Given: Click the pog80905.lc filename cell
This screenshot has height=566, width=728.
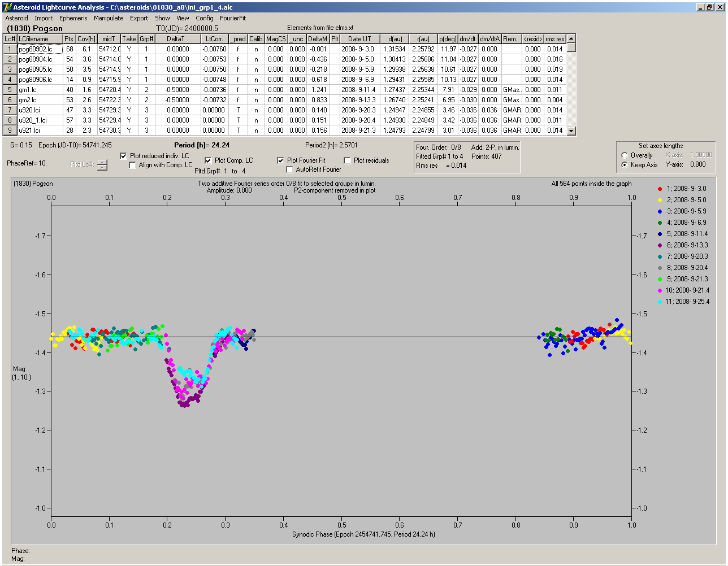Looking at the screenshot, I should [40, 69].
